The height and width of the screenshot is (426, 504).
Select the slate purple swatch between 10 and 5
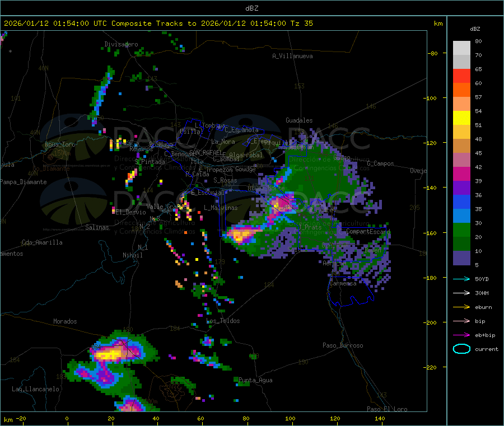coord(461,258)
